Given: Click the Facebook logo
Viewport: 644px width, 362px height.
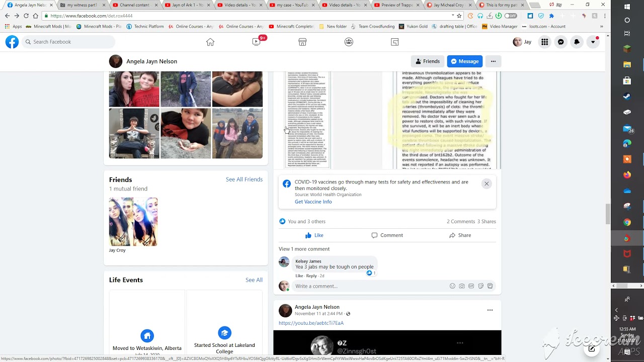Looking at the screenshot, I should coord(12,42).
